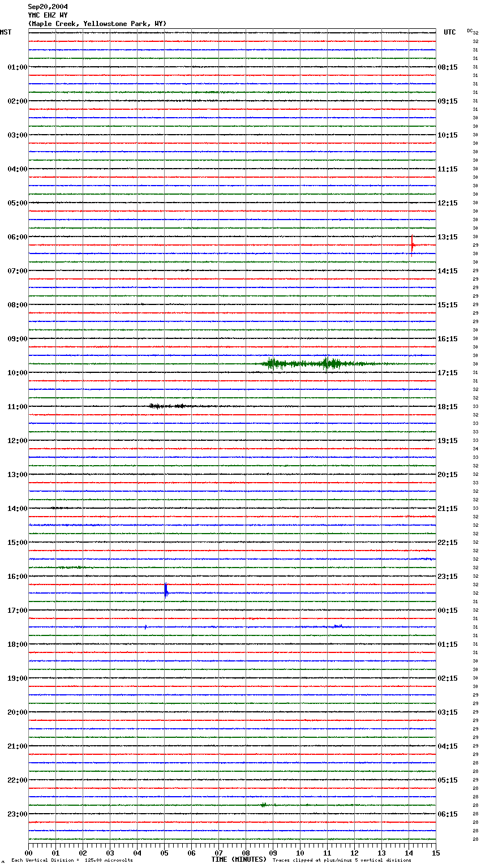Click the 21:15 UTC time label
The height and width of the screenshot is (868, 481).
pyautogui.click(x=448, y=509)
